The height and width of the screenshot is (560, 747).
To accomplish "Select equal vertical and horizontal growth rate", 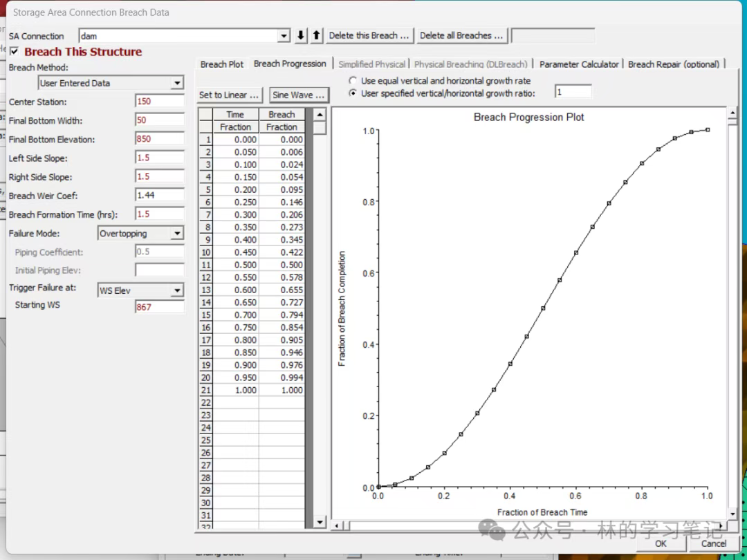I will tap(353, 81).
